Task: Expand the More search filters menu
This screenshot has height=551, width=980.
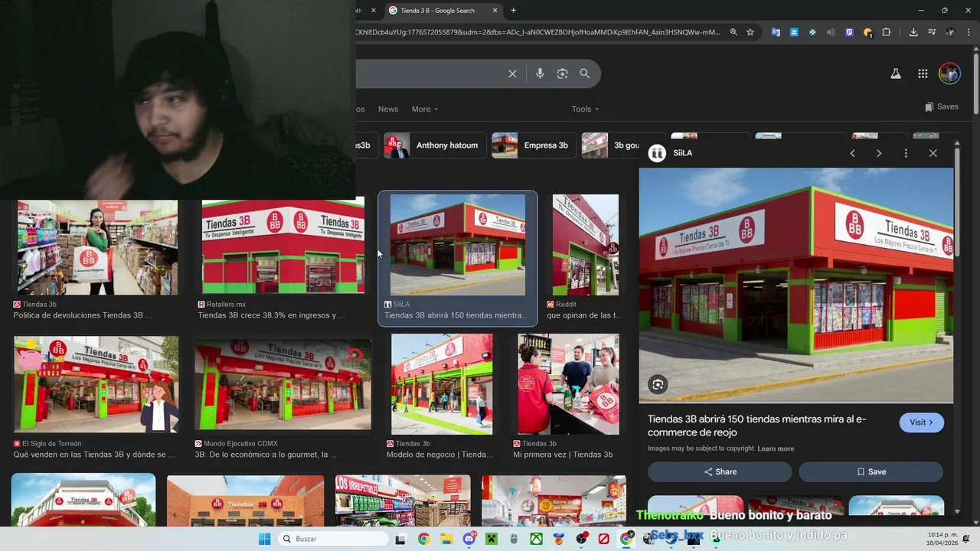Action: 425,109
